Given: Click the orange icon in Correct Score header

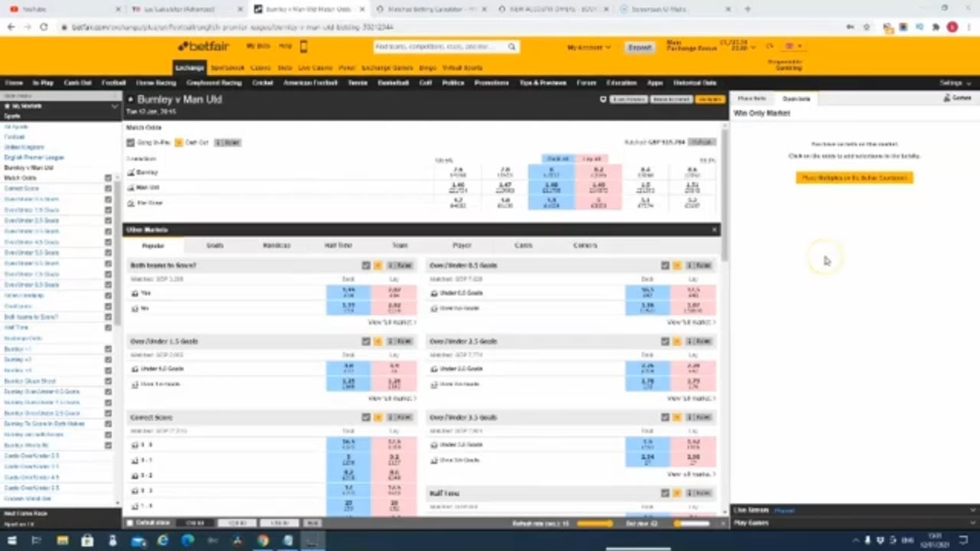Looking at the screenshot, I should point(377,418).
